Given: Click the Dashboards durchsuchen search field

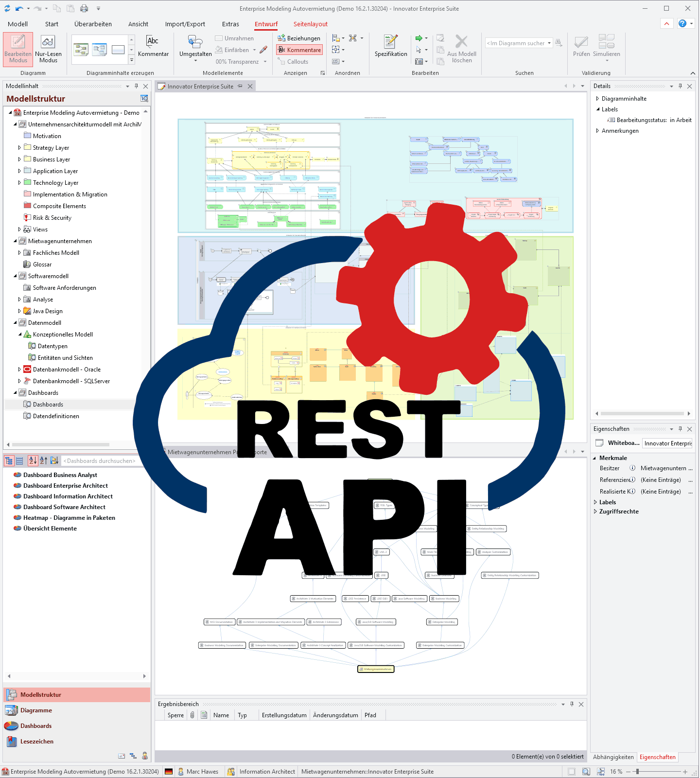Looking at the screenshot, I should 100,461.
